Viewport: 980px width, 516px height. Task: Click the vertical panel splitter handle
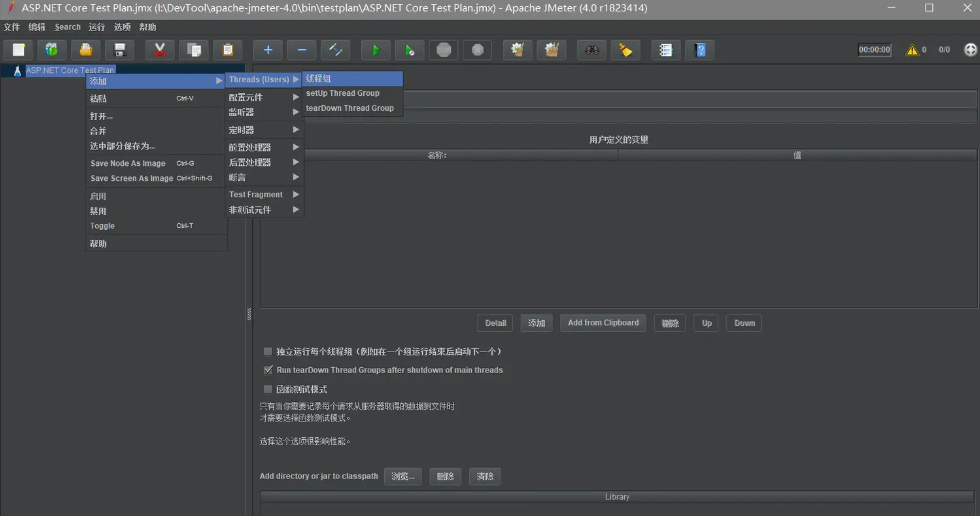tap(249, 314)
